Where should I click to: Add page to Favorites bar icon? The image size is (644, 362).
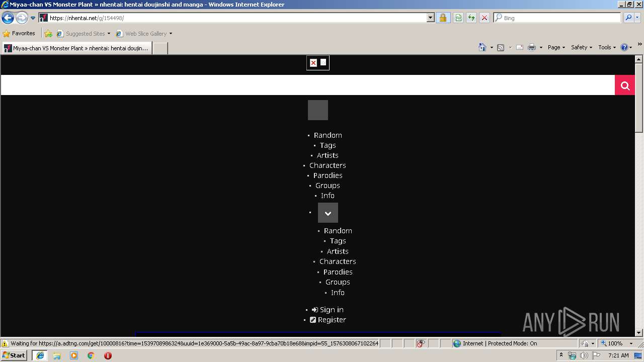point(48,34)
